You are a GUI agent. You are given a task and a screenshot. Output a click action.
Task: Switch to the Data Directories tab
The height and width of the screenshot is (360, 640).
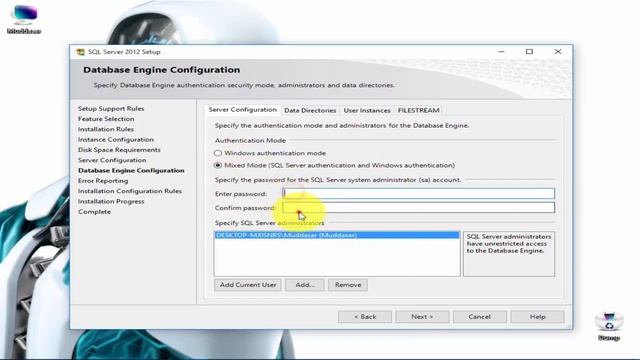click(x=310, y=111)
